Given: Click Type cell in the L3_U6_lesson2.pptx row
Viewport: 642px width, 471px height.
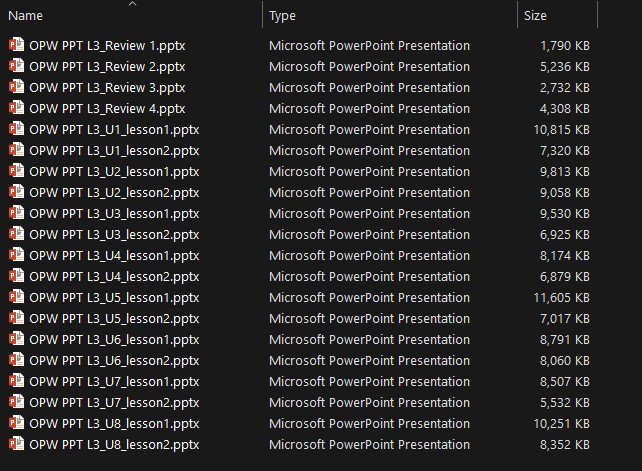Looking at the screenshot, I should tap(369, 360).
